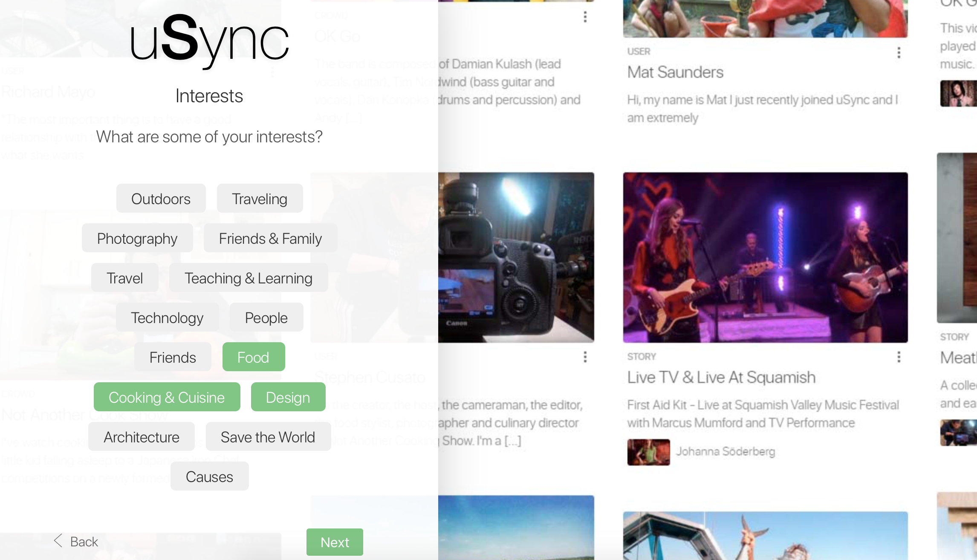Image resolution: width=977 pixels, height=560 pixels.
Task: Select the Teaching & Learning chip
Action: [x=248, y=278]
